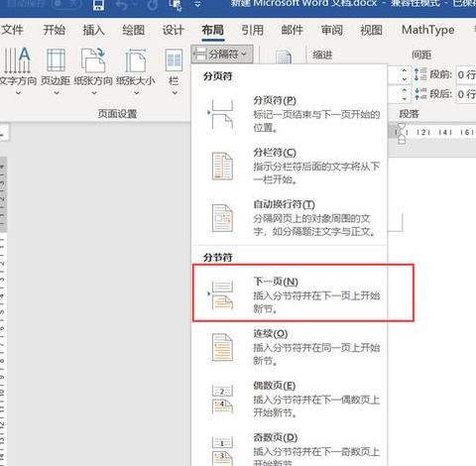Image resolution: width=476 pixels, height=466 pixels.
Task: Click the vertical ruler on the left
Action: point(3,310)
